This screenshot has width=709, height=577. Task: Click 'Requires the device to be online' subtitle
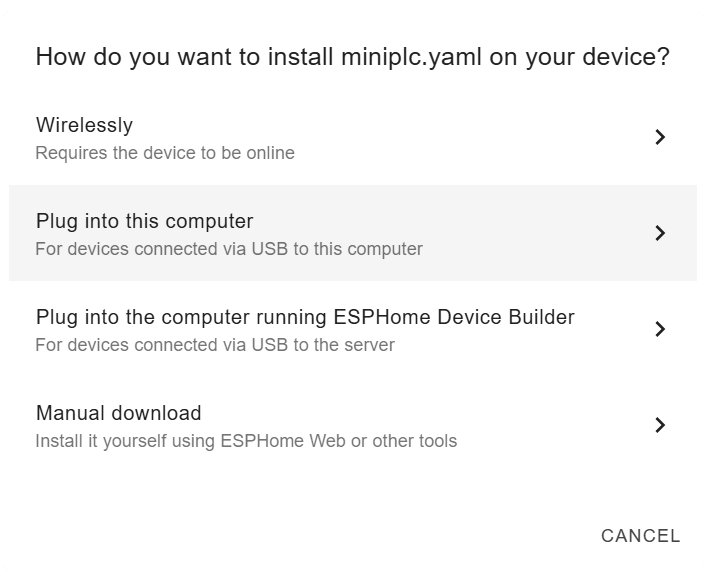tap(165, 153)
